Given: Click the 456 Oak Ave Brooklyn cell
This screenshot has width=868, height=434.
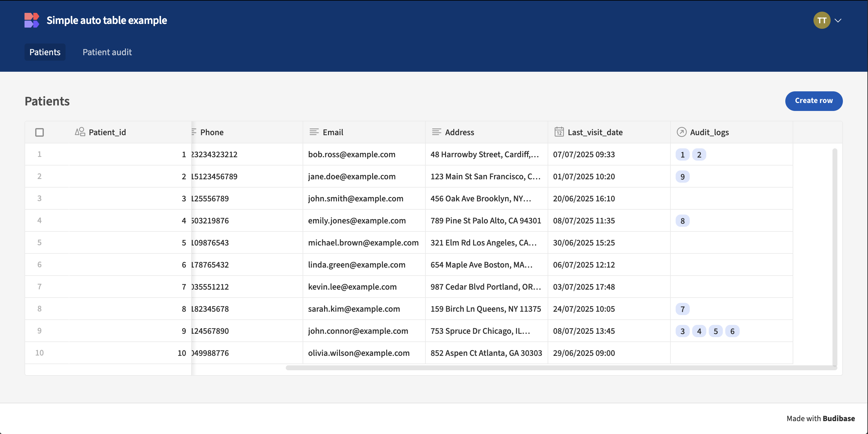Looking at the screenshot, I should [487, 199].
